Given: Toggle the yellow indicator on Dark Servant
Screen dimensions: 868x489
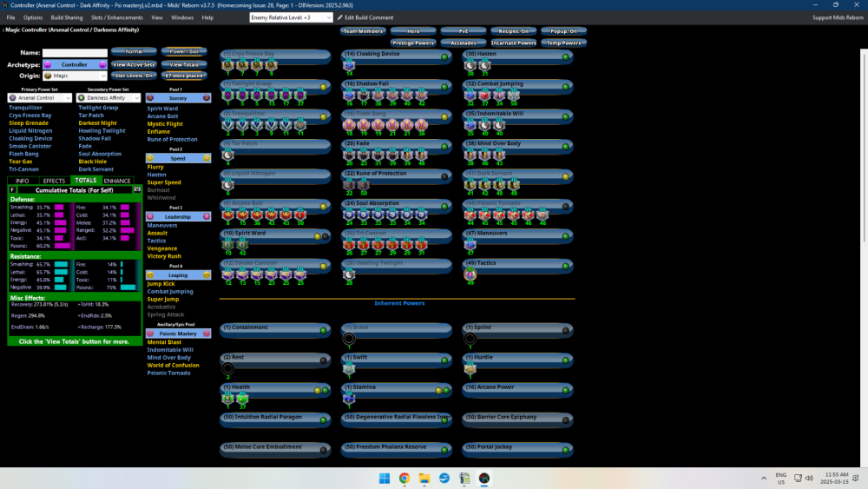Looking at the screenshot, I should pos(566,176).
